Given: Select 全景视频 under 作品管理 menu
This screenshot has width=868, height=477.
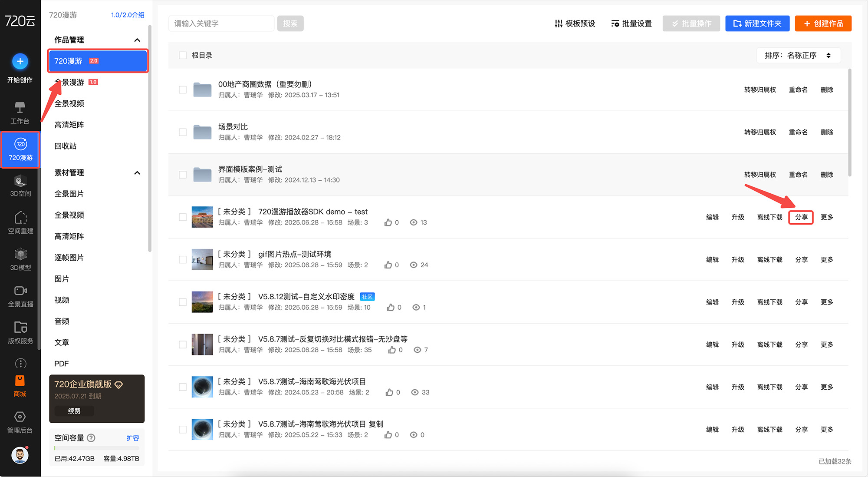Looking at the screenshot, I should tap(69, 104).
